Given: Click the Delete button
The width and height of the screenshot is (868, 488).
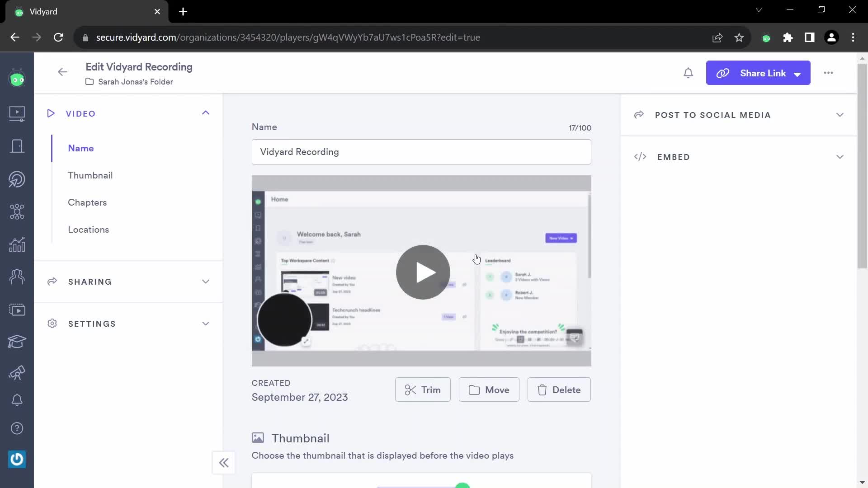Looking at the screenshot, I should [x=559, y=389].
